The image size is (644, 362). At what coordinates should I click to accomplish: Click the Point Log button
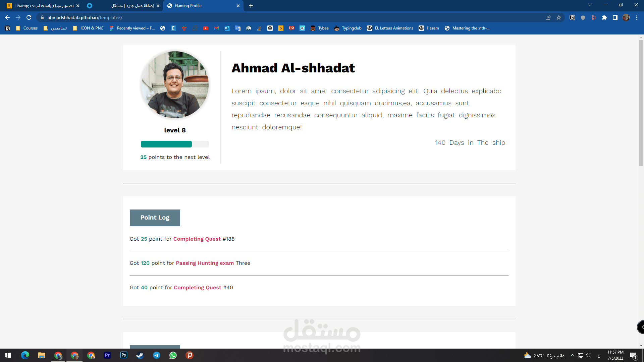coord(155,218)
